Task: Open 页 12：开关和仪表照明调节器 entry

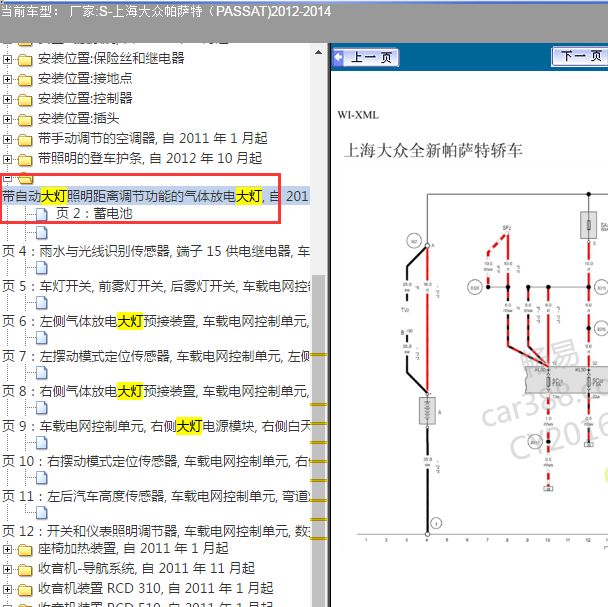Action: click(155, 531)
